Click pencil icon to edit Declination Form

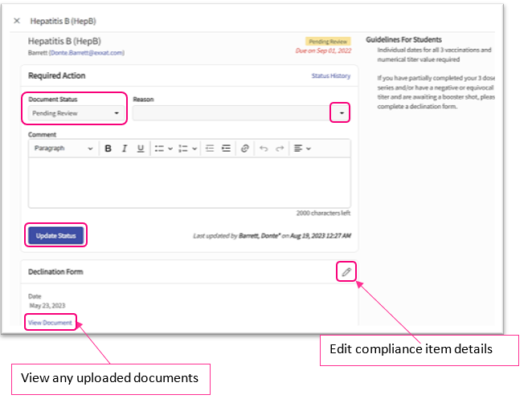click(x=346, y=272)
